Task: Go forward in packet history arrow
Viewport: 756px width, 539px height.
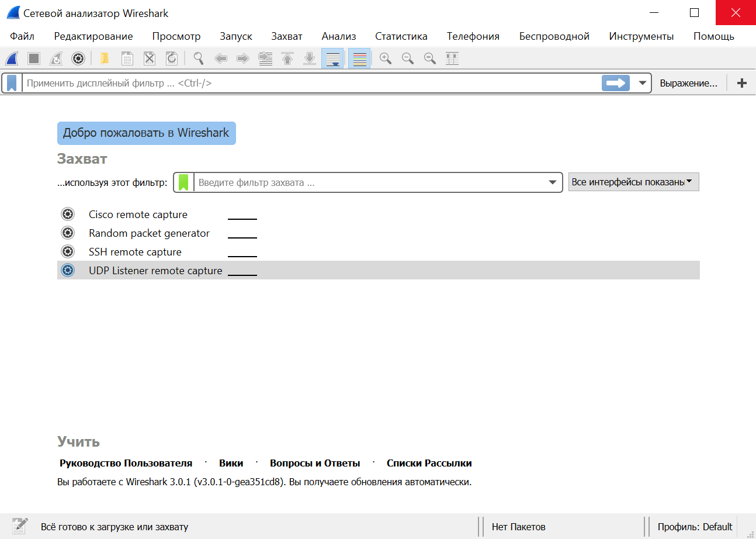Action: pos(243,58)
